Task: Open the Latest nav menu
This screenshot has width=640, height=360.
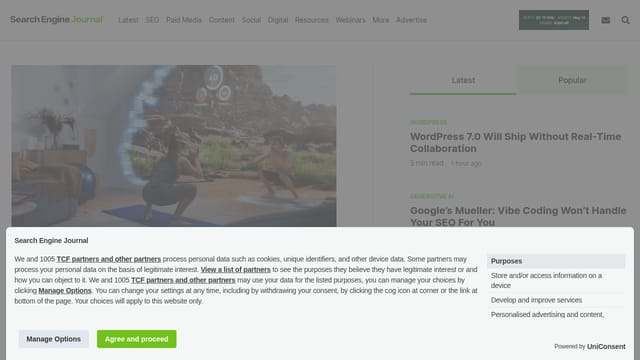Action: (128, 20)
